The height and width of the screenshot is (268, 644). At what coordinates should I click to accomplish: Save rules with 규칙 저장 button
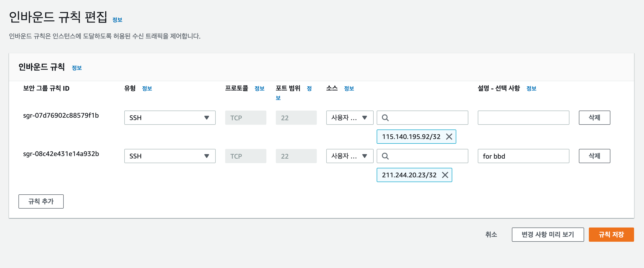pos(611,234)
